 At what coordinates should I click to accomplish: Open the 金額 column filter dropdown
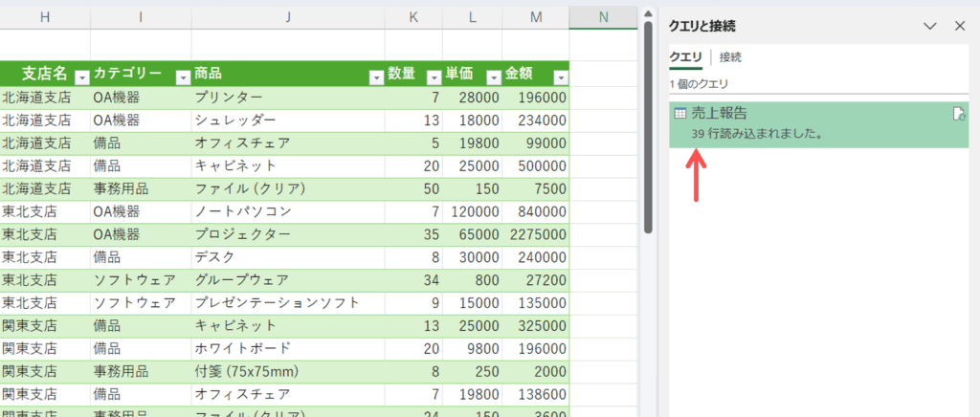tap(560, 77)
